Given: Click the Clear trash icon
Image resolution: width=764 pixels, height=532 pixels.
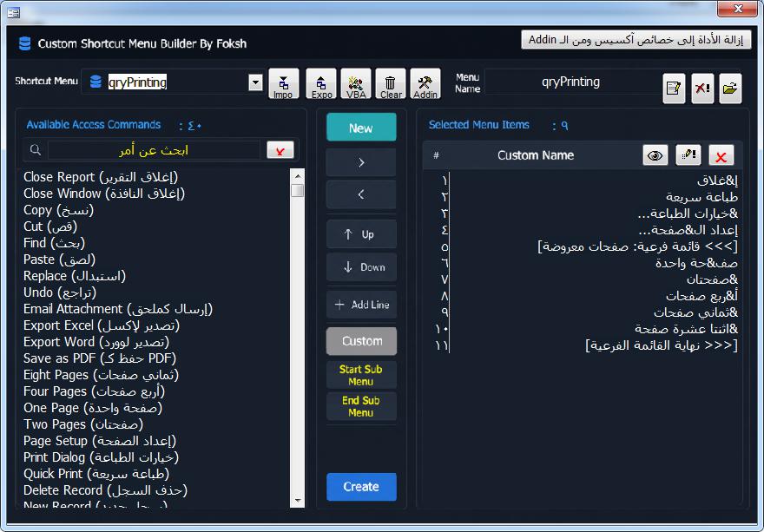Looking at the screenshot, I should pyautogui.click(x=391, y=84).
